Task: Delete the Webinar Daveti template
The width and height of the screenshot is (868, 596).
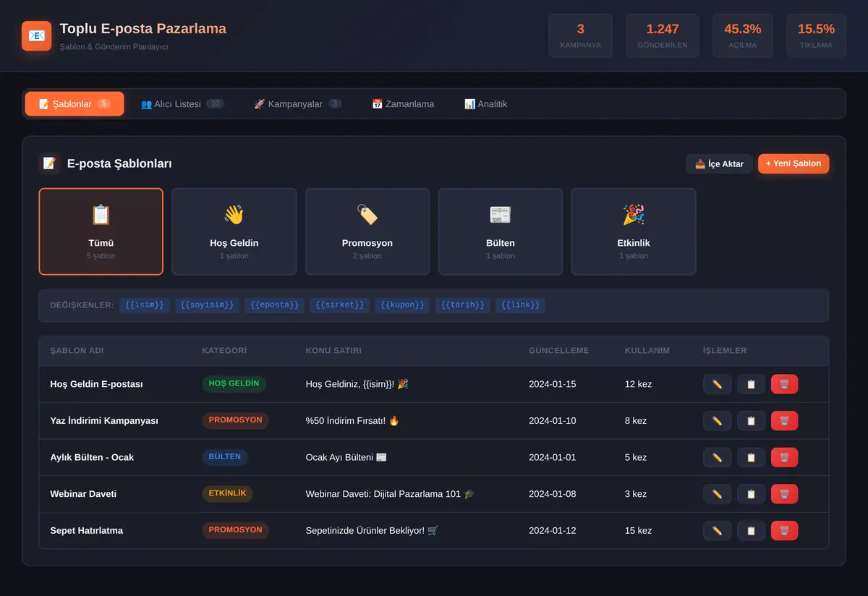Action: click(x=784, y=494)
